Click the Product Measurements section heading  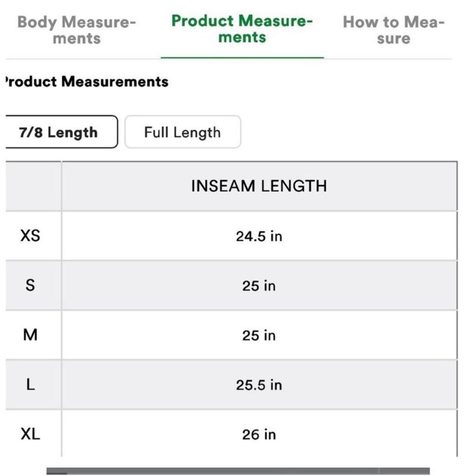click(87, 82)
